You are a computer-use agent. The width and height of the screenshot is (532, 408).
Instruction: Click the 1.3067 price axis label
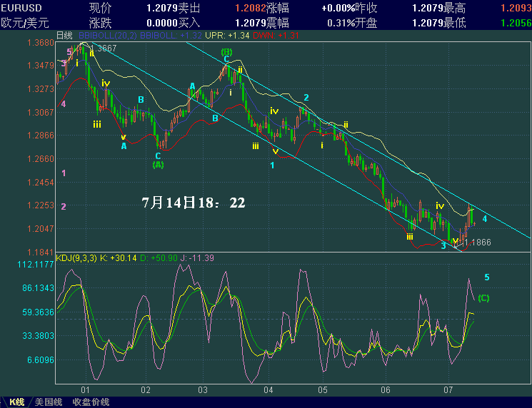click(41, 112)
